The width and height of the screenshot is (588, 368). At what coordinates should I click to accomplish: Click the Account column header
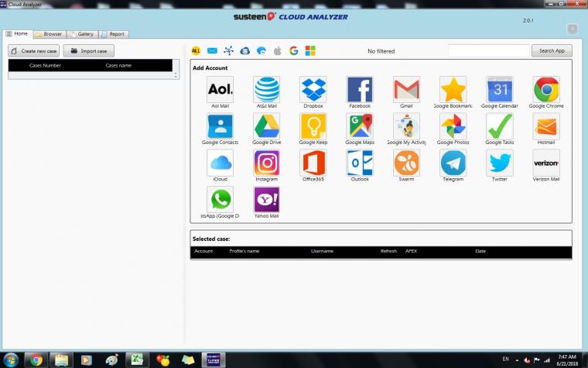203,251
